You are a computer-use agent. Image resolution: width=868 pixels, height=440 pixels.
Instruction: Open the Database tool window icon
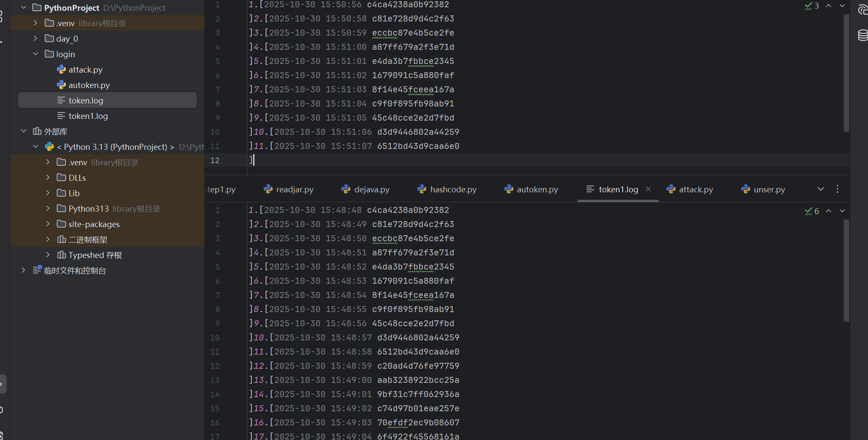click(x=862, y=35)
